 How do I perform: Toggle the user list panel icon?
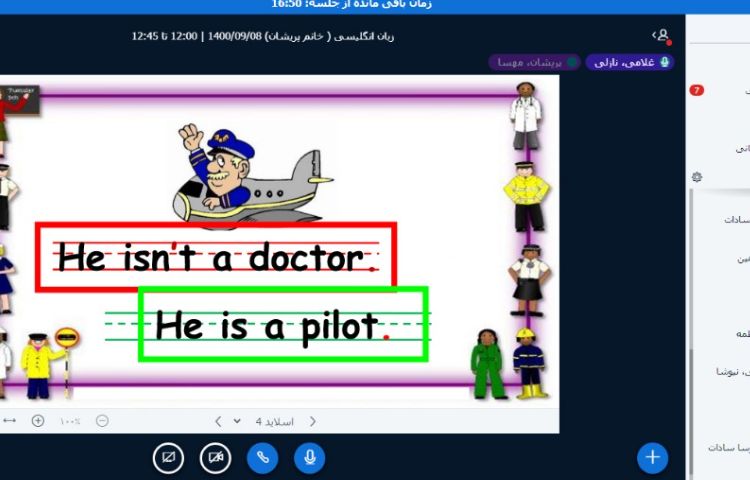tap(661, 36)
